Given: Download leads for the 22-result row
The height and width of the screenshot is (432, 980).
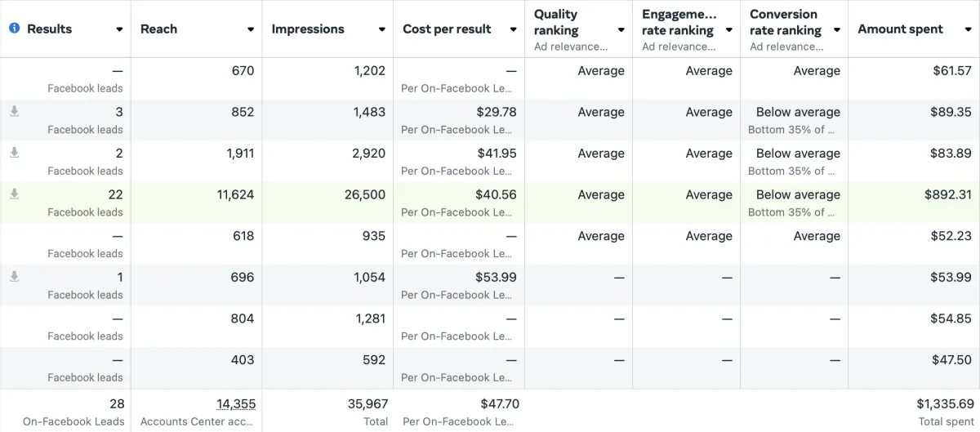Looking at the screenshot, I should 14,194.
